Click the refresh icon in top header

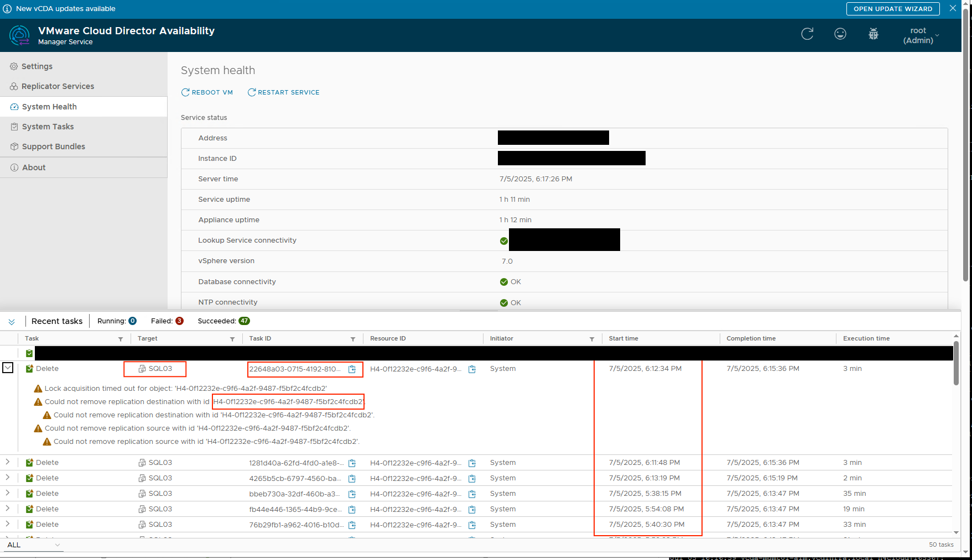(x=807, y=34)
